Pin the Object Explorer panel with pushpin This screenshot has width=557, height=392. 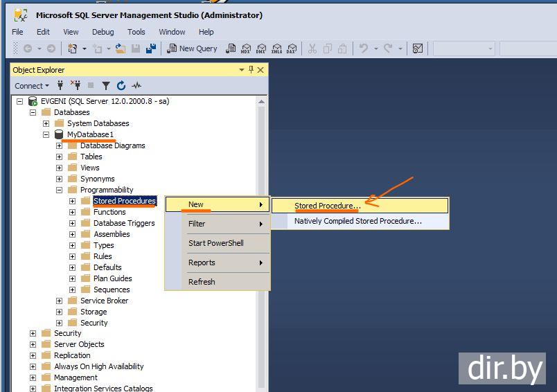pos(251,70)
